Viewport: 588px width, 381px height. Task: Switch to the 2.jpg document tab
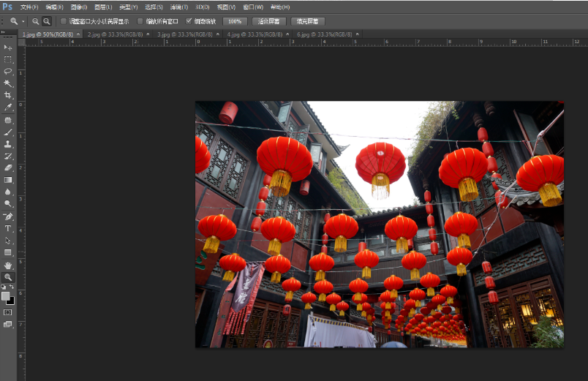pyautogui.click(x=113, y=34)
